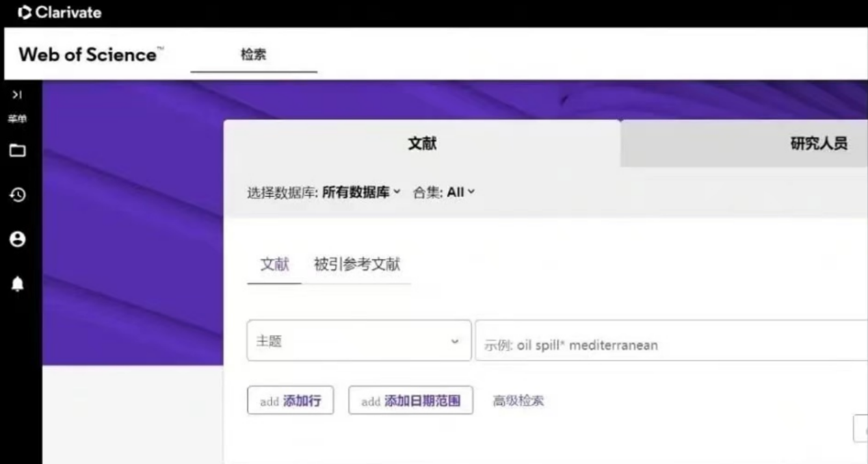
Task: Click the 添加日期范围 button
Action: [410, 401]
